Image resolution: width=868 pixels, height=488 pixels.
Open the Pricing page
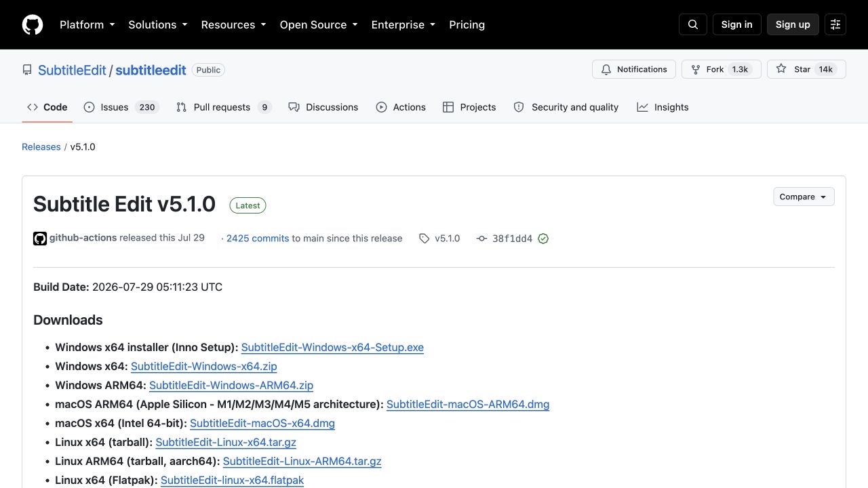[x=467, y=24]
